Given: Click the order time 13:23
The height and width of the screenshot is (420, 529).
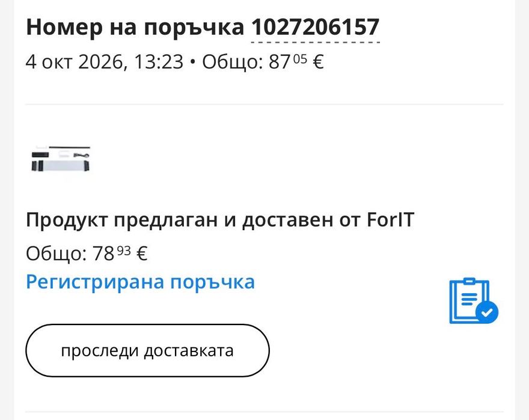Looking at the screenshot, I should click(159, 62).
